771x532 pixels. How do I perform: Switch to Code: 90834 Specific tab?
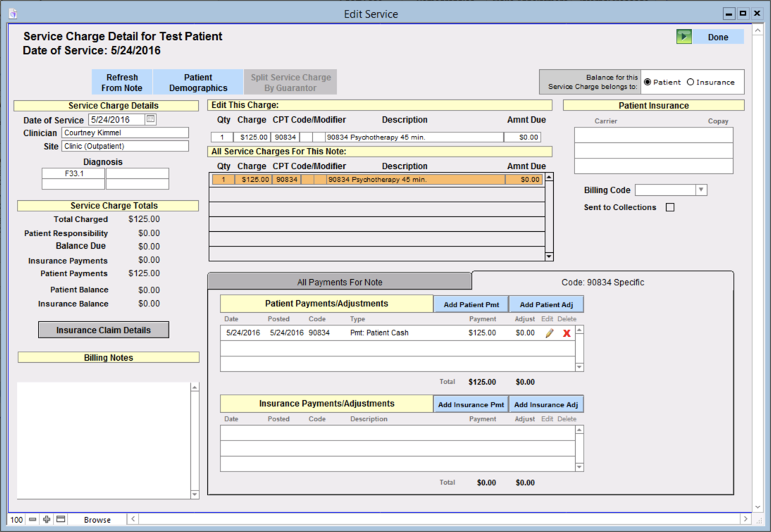pos(603,282)
